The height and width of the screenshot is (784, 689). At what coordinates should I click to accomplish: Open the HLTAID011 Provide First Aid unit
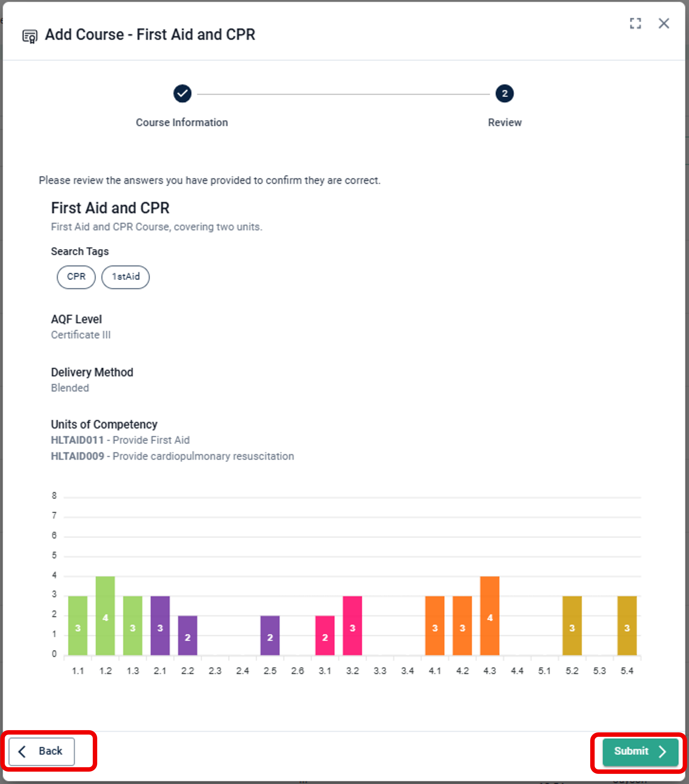tap(120, 440)
